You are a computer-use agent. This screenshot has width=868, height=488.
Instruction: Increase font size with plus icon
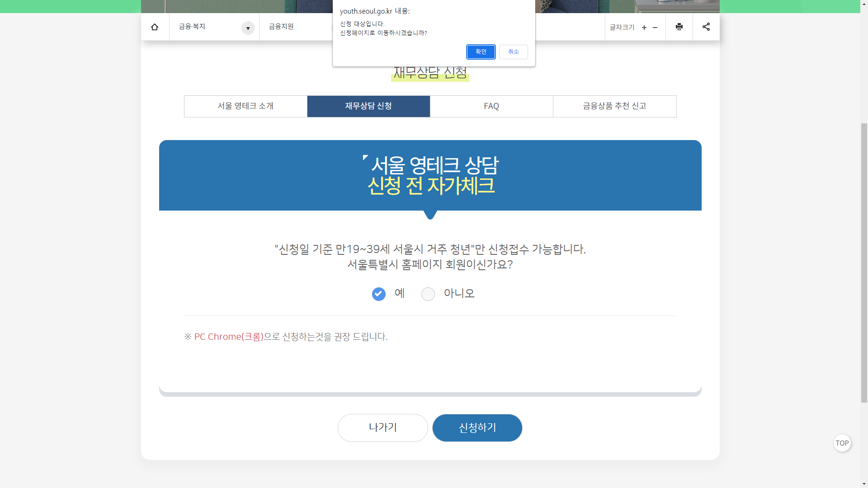coord(644,28)
